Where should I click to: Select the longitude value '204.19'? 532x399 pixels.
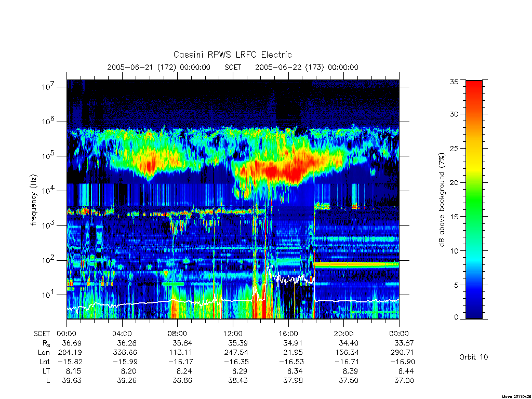pos(70,352)
